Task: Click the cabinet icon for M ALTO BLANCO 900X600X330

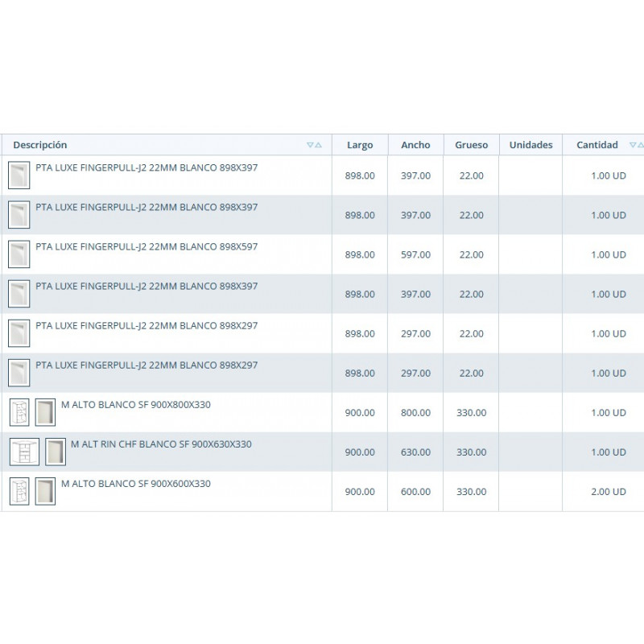Action: pyautogui.click(x=19, y=491)
